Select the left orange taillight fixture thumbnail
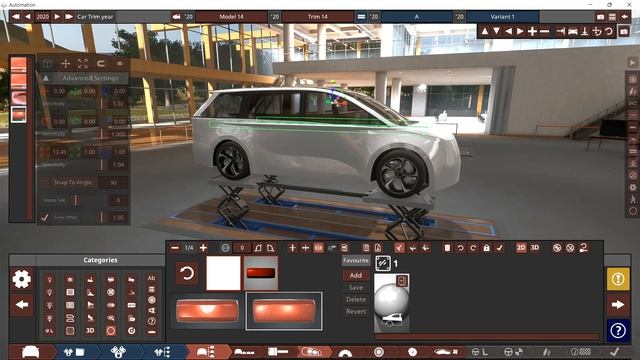Viewport: 640px width, 360px height. (207, 311)
